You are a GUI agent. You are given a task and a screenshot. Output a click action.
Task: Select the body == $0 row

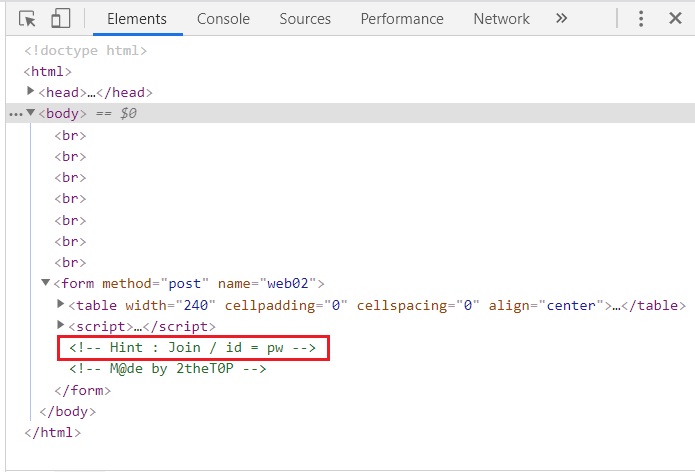pyautogui.click(x=350, y=113)
